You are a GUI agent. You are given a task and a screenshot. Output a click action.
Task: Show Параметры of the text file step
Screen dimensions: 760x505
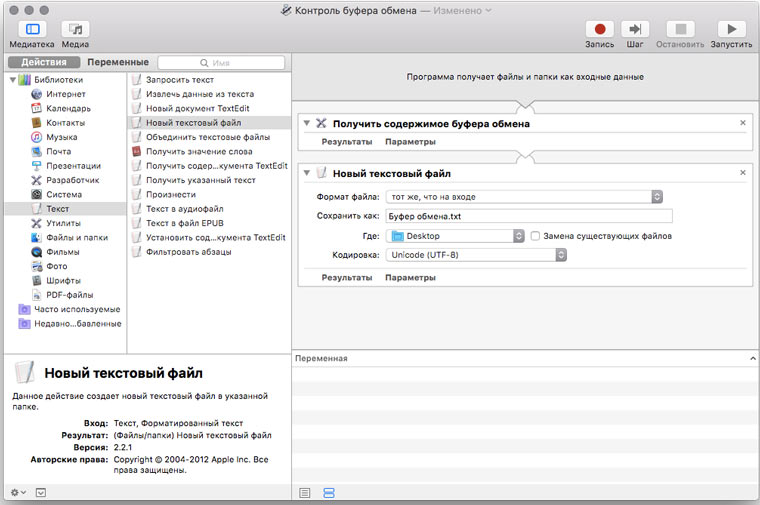click(x=410, y=278)
